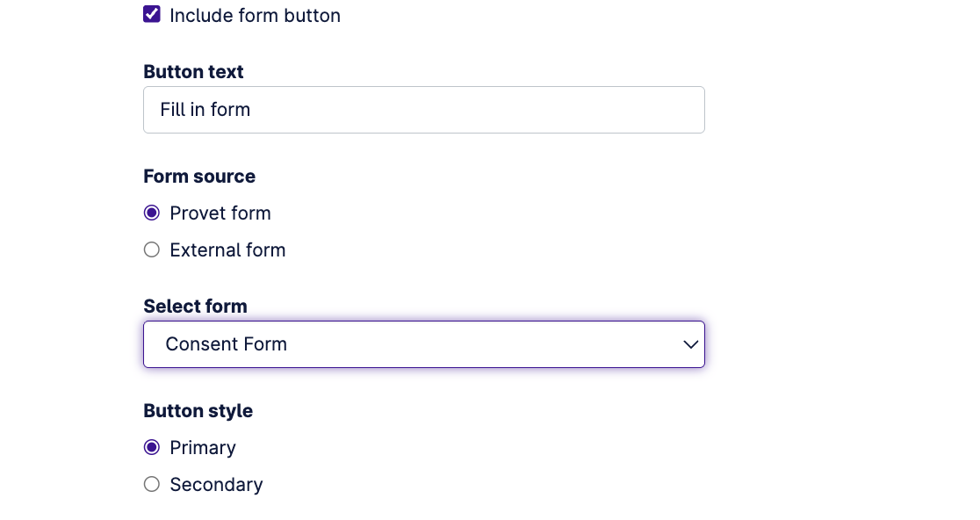Select the External form radio button
980x520 pixels.
(x=152, y=250)
